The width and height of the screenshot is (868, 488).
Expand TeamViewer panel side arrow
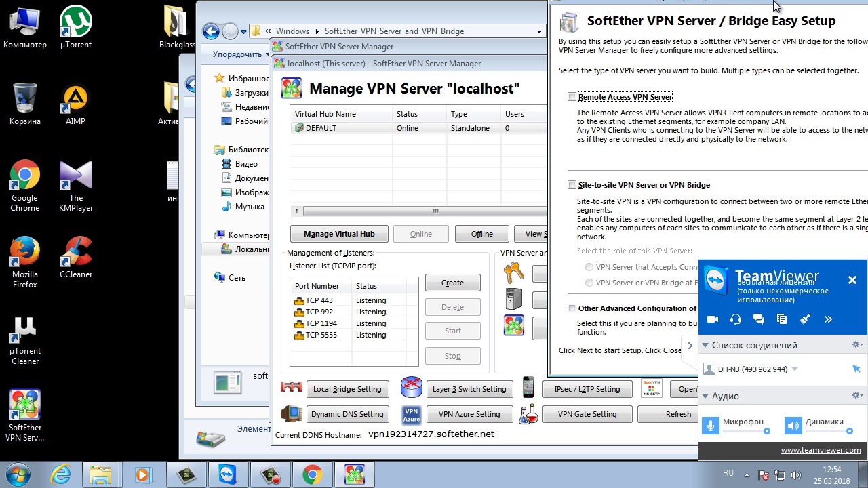tap(690, 346)
